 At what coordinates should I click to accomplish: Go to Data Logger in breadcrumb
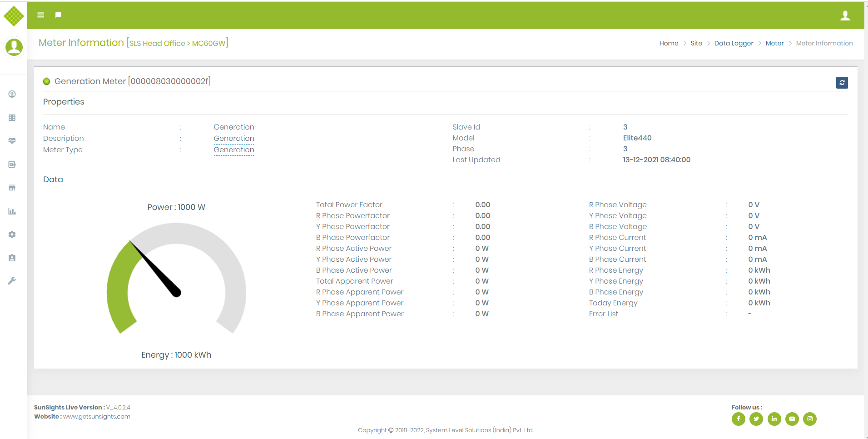[734, 43]
